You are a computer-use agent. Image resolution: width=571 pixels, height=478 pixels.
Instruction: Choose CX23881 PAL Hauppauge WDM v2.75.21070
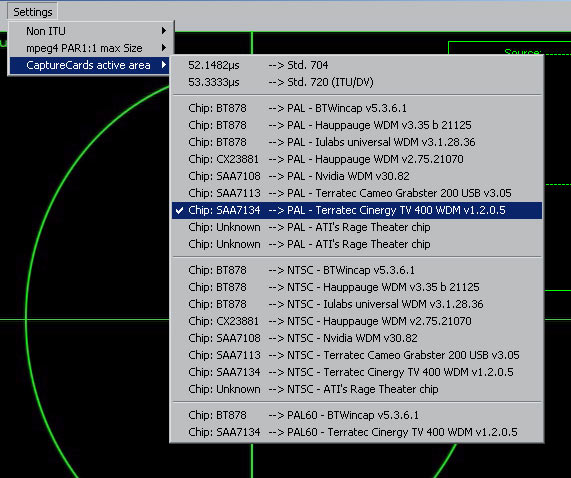click(357, 159)
